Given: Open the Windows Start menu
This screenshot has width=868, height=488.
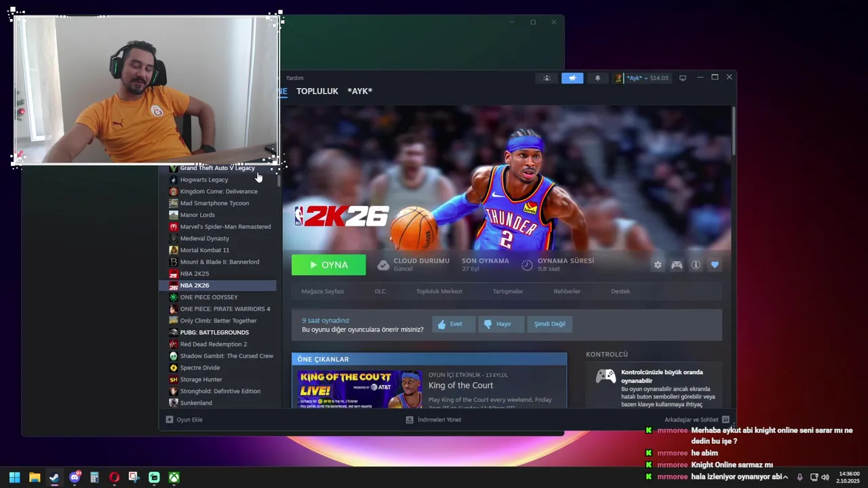Looking at the screenshot, I should tap(14, 478).
